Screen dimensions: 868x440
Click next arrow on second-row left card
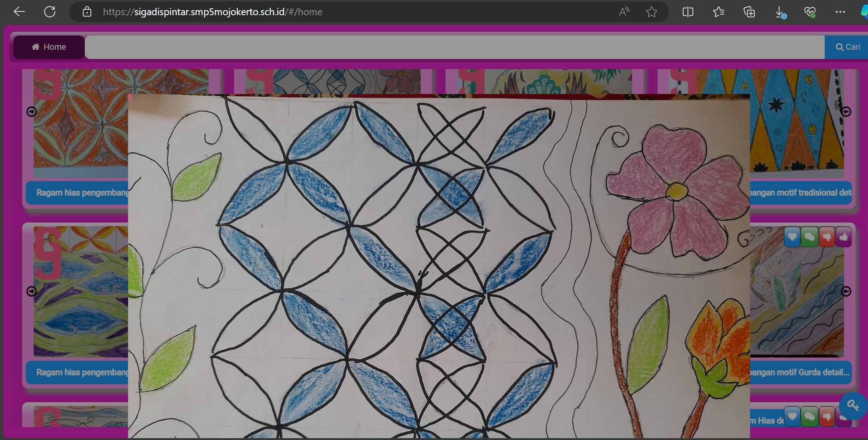point(31,291)
